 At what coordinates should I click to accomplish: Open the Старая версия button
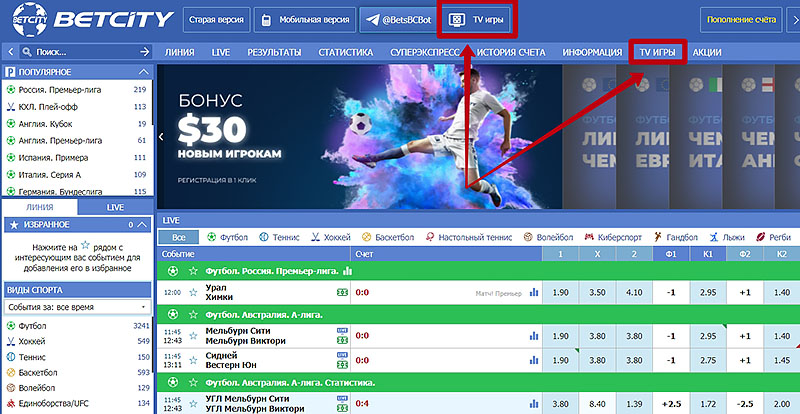point(216,20)
